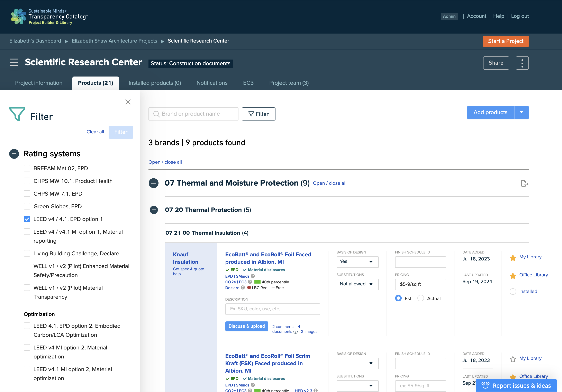Uncheck LEED v4 / 4.1, EPD option 1
Viewport: 562px width, 392px height.
click(x=27, y=219)
